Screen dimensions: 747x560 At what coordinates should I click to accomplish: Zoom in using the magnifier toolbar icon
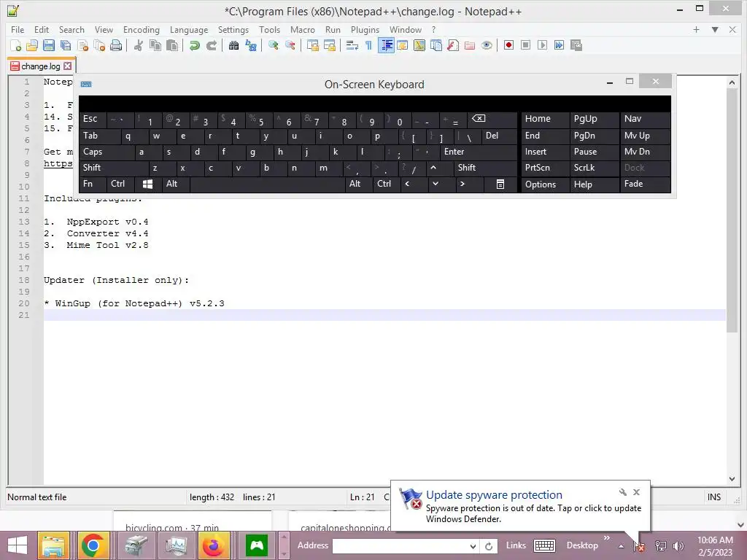click(x=273, y=45)
